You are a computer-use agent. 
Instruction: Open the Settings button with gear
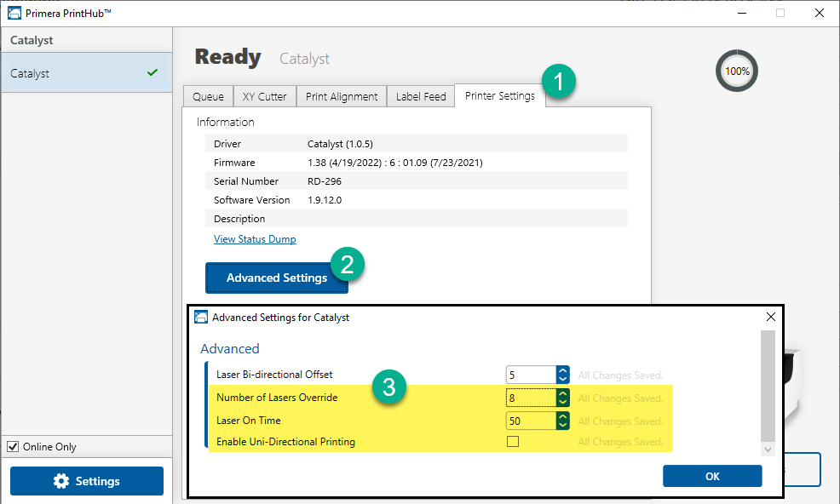[87, 481]
